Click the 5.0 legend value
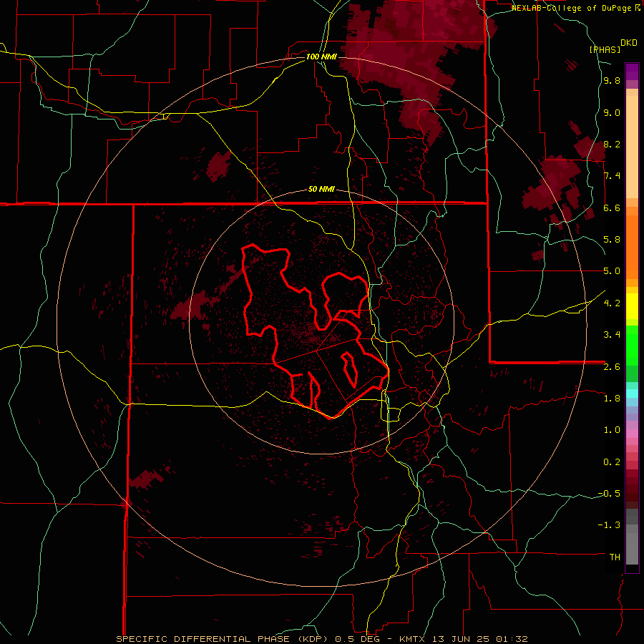This screenshot has height=644, width=644. pyautogui.click(x=612, y=271)
